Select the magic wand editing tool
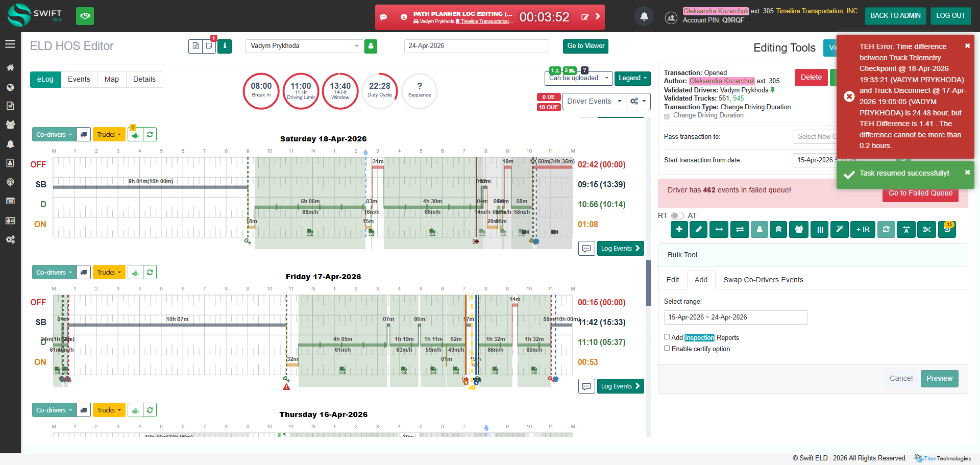Image resolution: width=980 pixels, height=465 pixels. click(839, 230)
